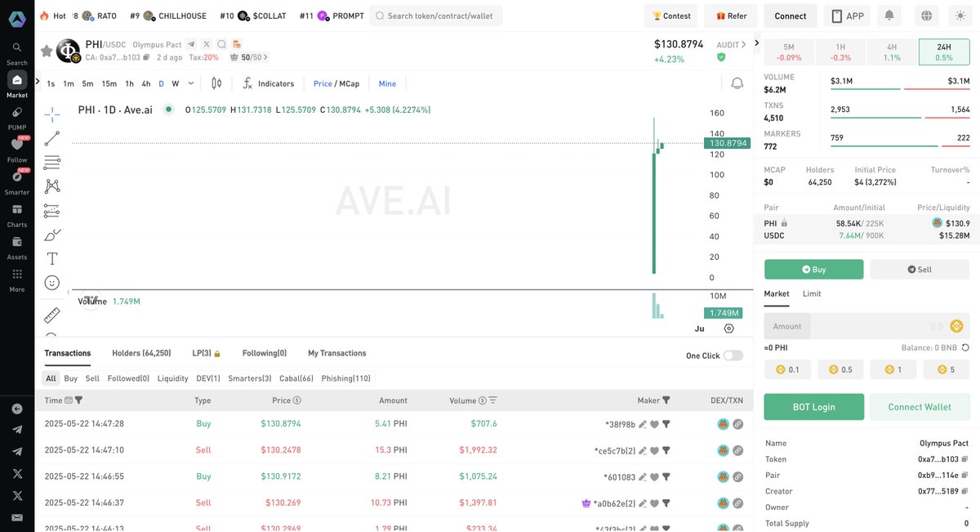Open the Maker column filter
This screenshot has height=532, width=980.
666,400
